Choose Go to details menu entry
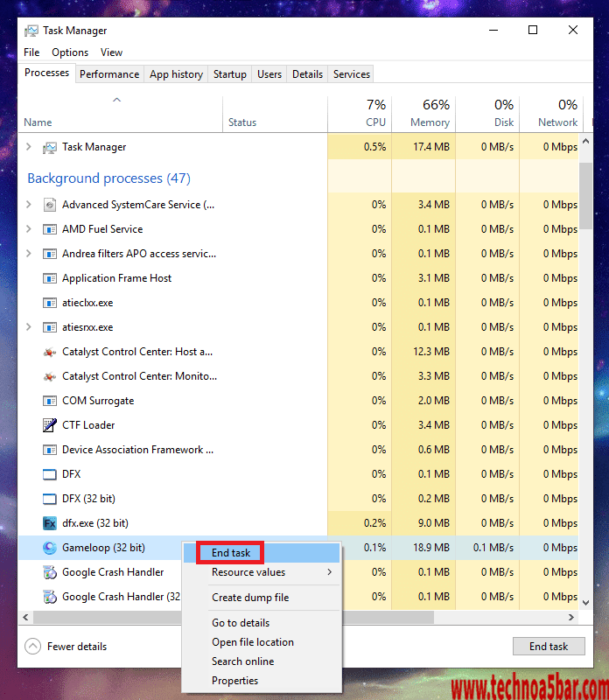 (x=262, y=623)
